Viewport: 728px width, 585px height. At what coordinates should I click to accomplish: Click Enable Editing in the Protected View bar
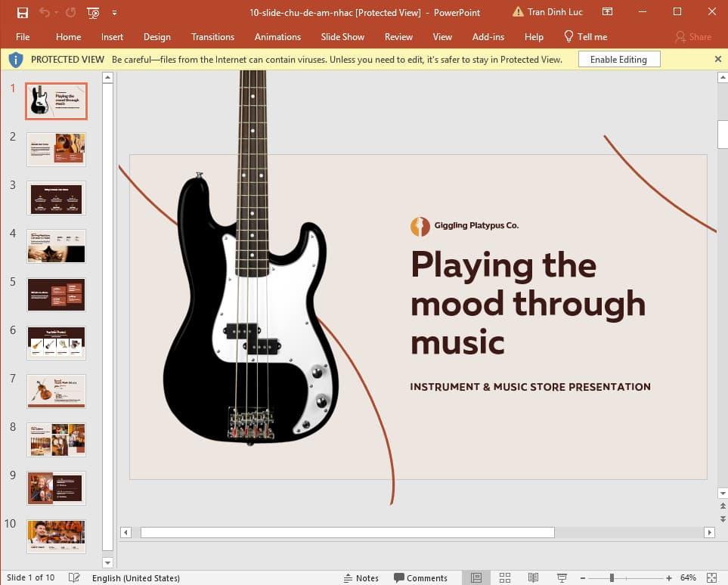coord(618,59)
